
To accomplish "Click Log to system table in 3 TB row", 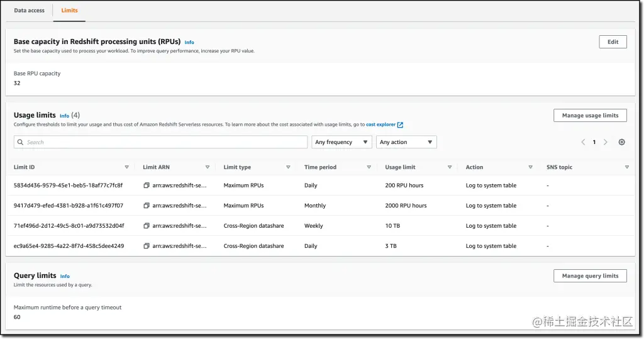I will [x=491, y=246].
